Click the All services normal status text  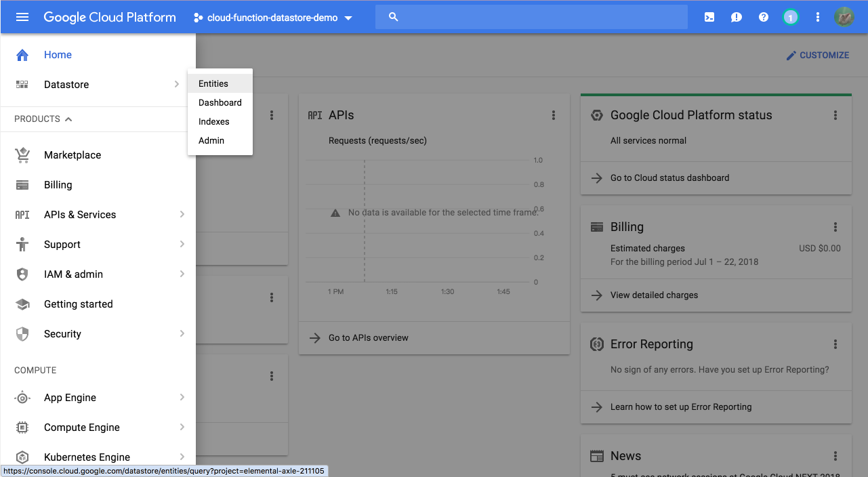648,141
